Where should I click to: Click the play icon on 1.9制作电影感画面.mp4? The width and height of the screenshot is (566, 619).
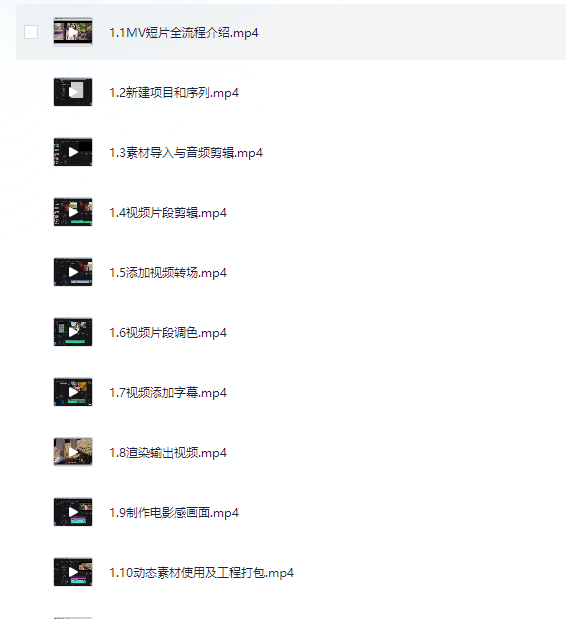(73, 512)
